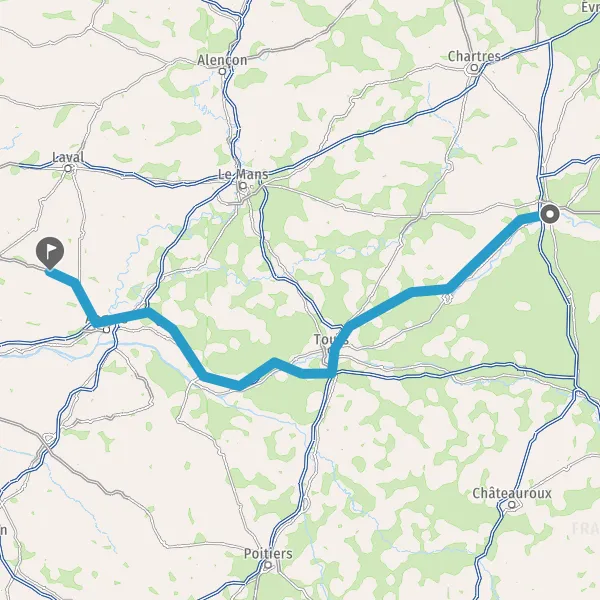Select the Laval city dot
The height and width of the screenshot is (600, 600).
[68, 168]
